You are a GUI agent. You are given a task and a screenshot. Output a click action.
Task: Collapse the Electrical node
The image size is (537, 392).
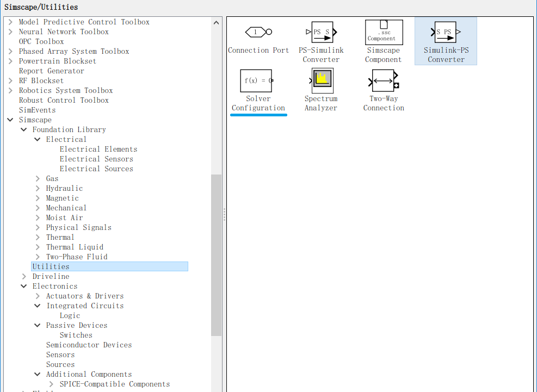point(38,139)
